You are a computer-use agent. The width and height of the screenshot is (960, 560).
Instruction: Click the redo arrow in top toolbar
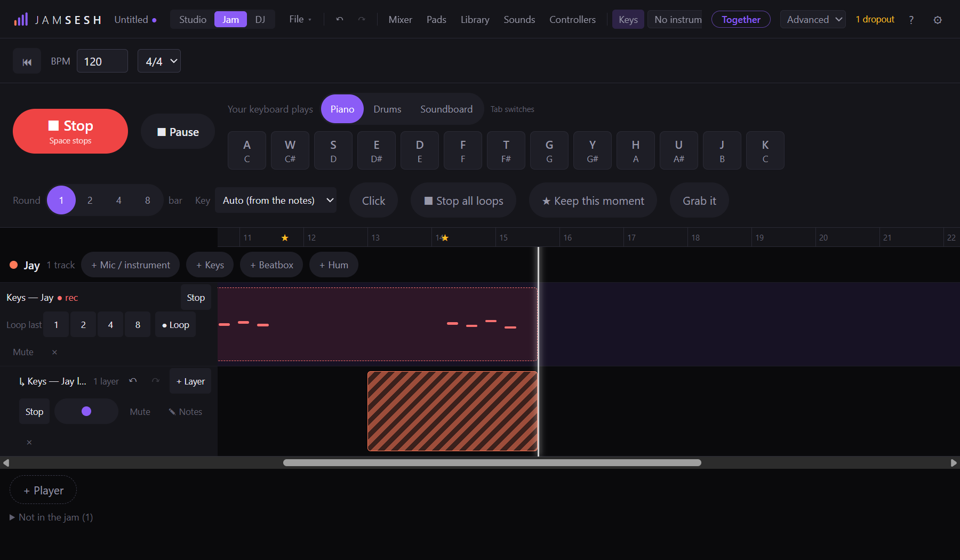362,19
